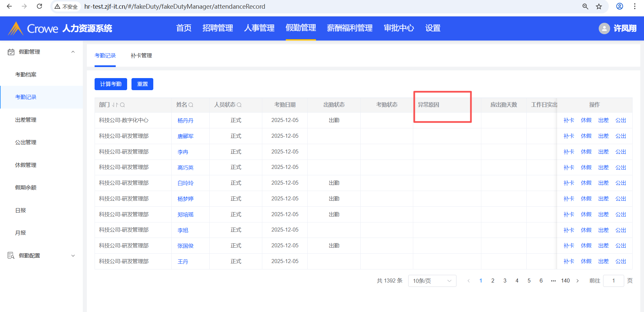Click the 计算考勤 button
The width and height of the screenshot is (644, 312).
point(111,84)
